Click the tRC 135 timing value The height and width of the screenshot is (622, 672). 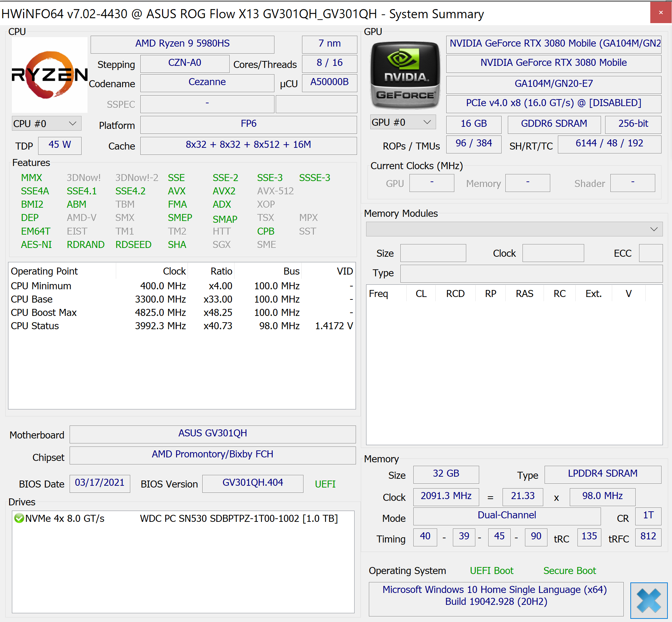pyautogui.click(x=589, y=537)
